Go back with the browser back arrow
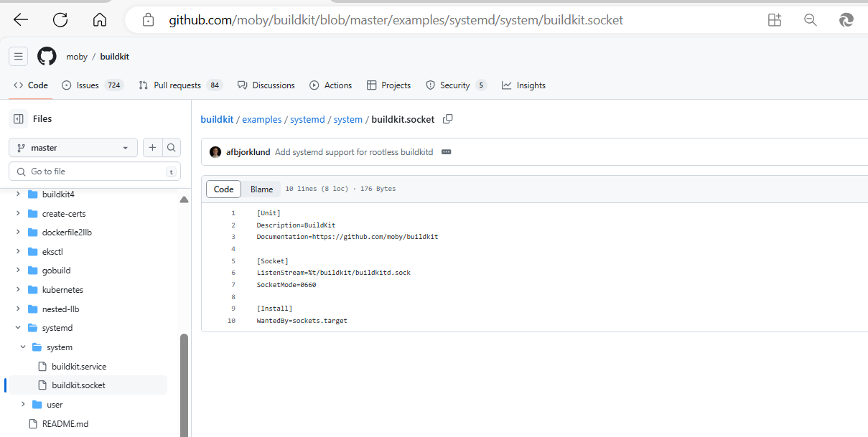The height and width of the screenshot is (437, 868). [21, 20]
